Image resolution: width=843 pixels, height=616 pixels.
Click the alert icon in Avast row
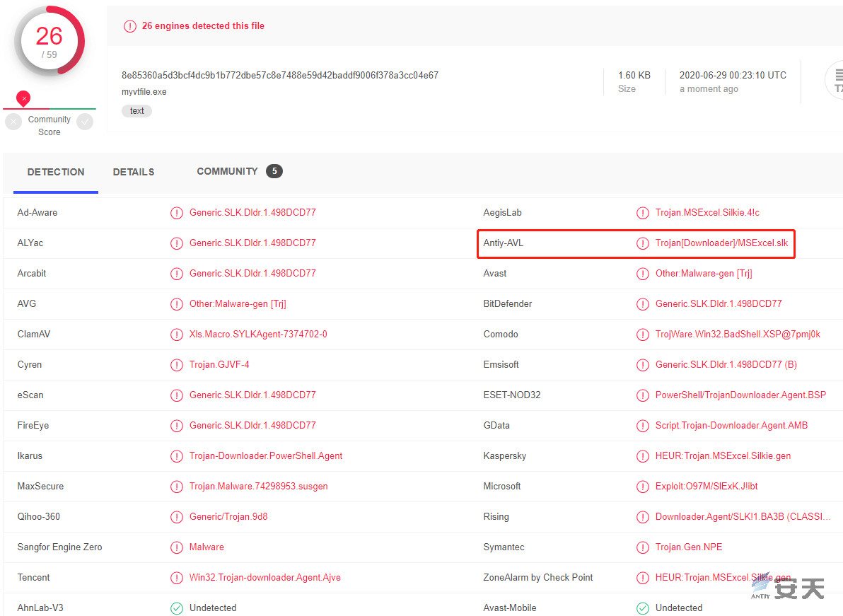(642, 274)
